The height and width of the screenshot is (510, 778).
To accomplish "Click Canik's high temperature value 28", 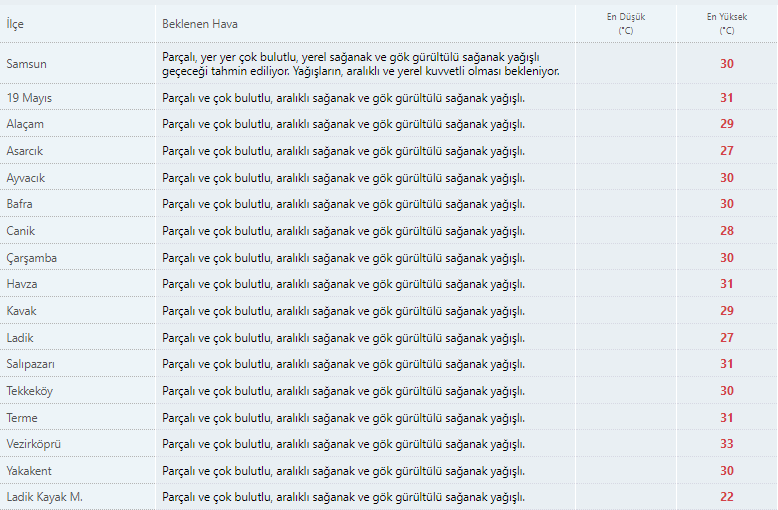I will (727, 231).
